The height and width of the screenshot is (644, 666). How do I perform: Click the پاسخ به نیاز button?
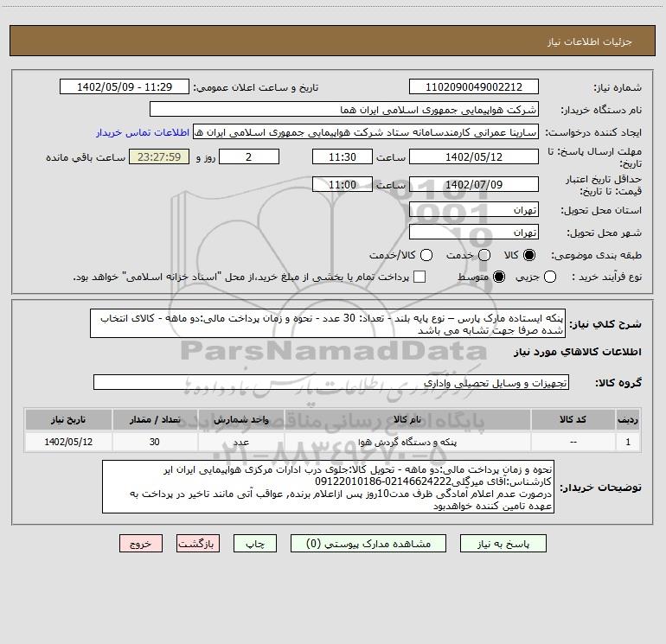tap(503, 544)
